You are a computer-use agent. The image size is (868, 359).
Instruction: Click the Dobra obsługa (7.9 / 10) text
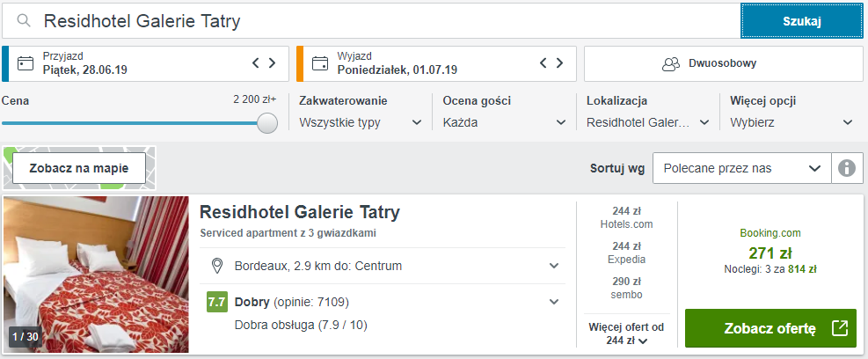[x=301, y=325]
